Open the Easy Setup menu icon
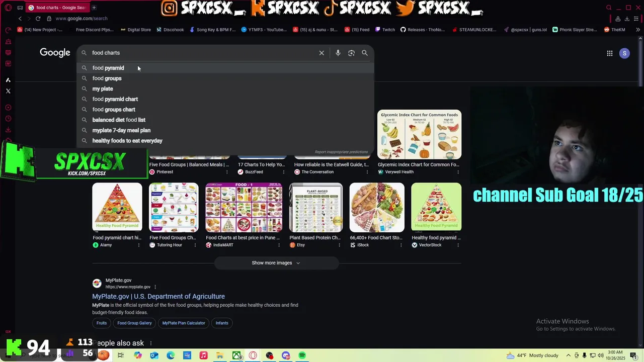This screenshot has height=362, width=644. pyautogui.click(x=636, y=19)
